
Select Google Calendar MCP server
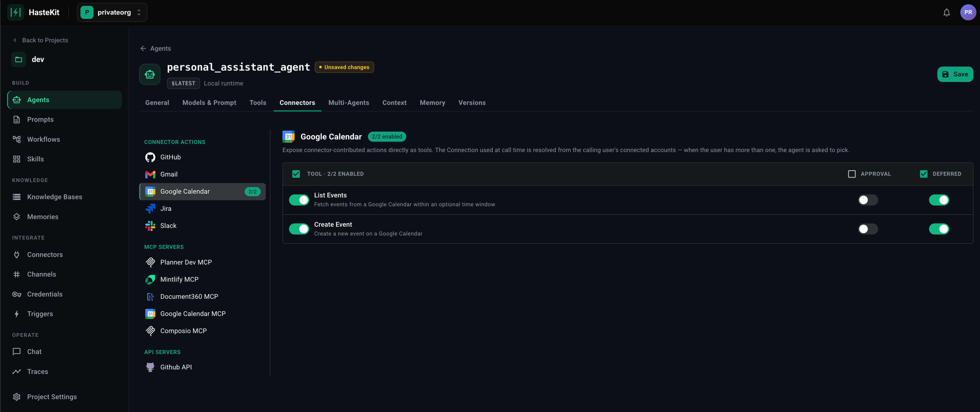(203, 313)
